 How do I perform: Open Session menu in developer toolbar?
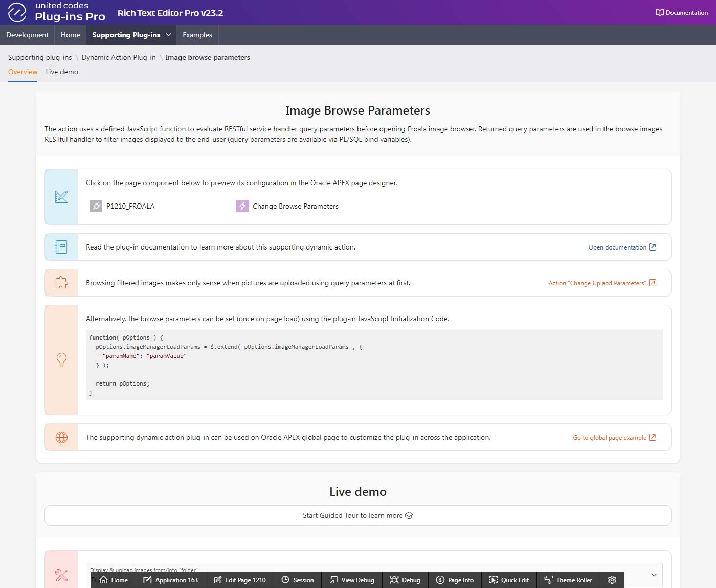click(x=298, y=580)
